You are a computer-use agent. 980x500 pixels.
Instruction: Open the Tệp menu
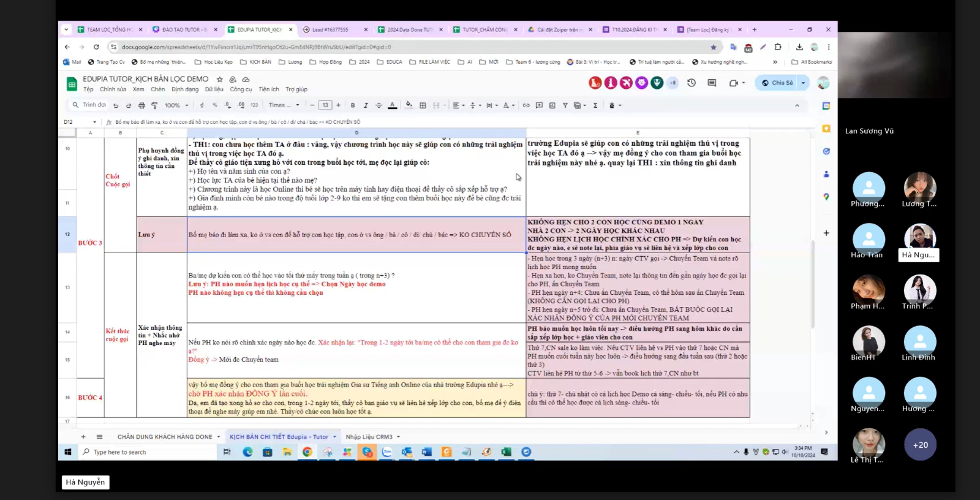88,89
